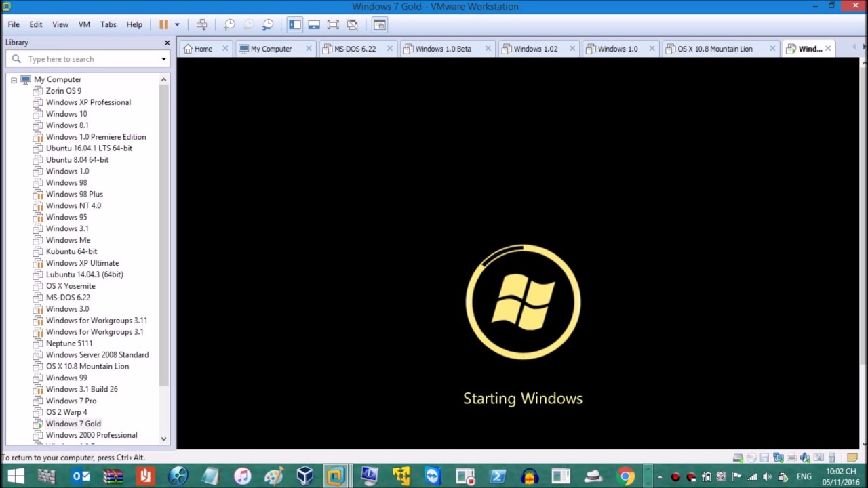Take a snapshot of this virtual machine
The image size is (868, 488).
[229, 24]
